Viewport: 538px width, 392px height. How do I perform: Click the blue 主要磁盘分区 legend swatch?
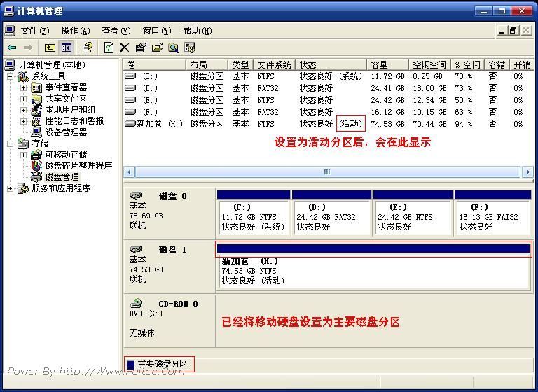(x=130, y=365)
